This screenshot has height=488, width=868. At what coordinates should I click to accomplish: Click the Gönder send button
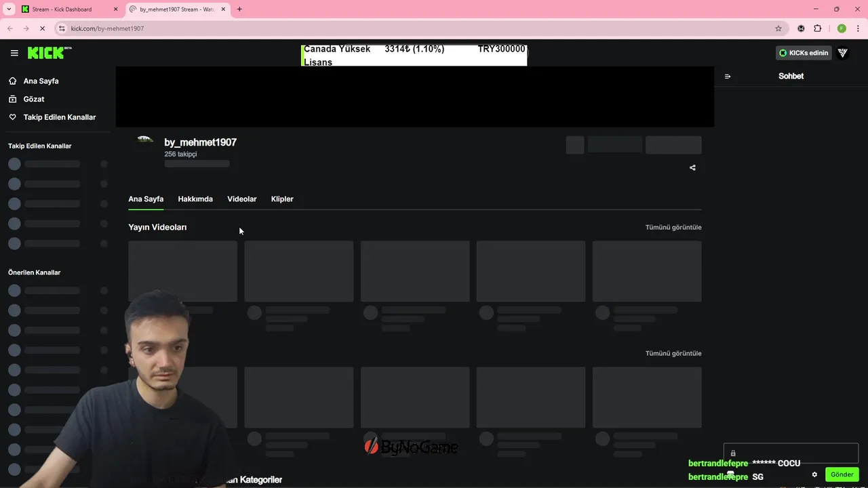[842, 474]
